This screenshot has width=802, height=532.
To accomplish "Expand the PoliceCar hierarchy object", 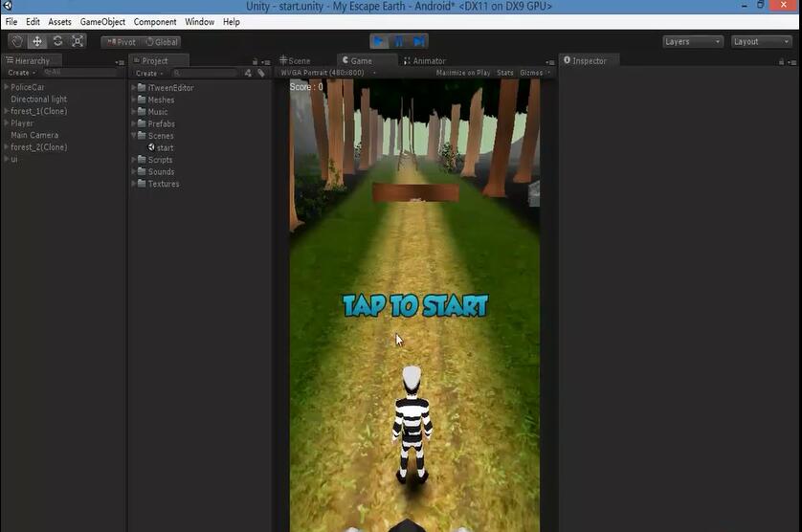I will pos(6,87).
